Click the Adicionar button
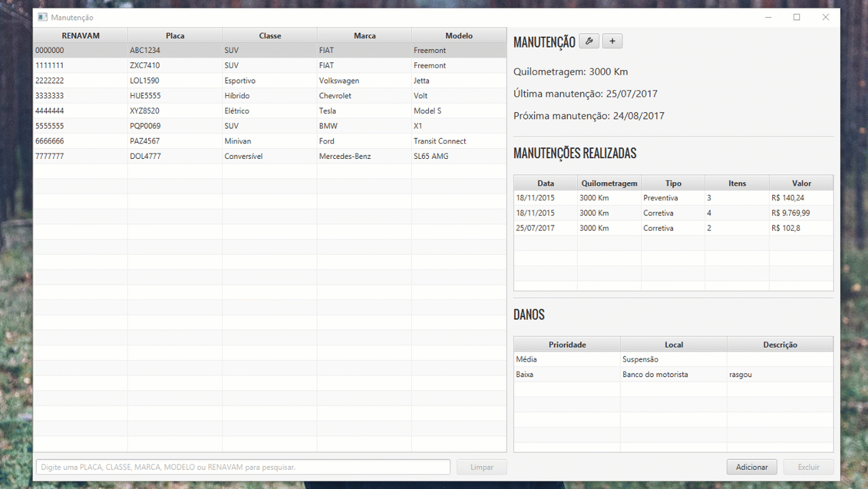The width and height of the screenshot is (868, 489). pyautogui.click(x=752, y=467)
